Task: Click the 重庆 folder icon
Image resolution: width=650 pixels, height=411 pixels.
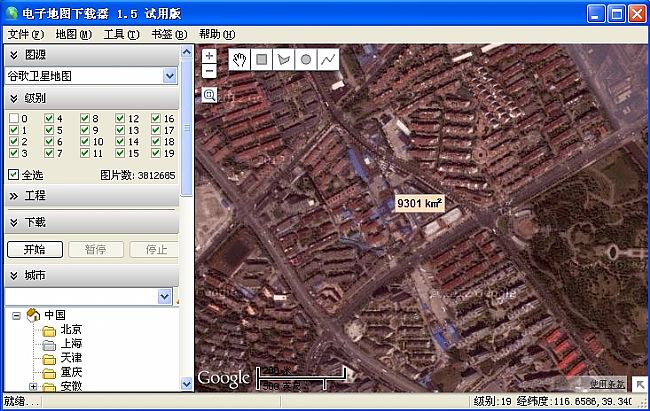Action: tap(49, 373)
